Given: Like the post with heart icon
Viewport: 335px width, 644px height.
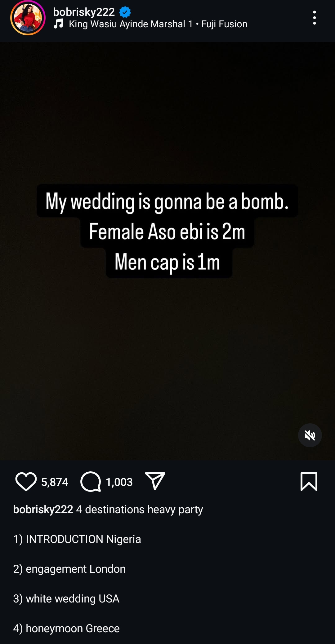Looking at the screenshot, I should click(x=26, y=482).
